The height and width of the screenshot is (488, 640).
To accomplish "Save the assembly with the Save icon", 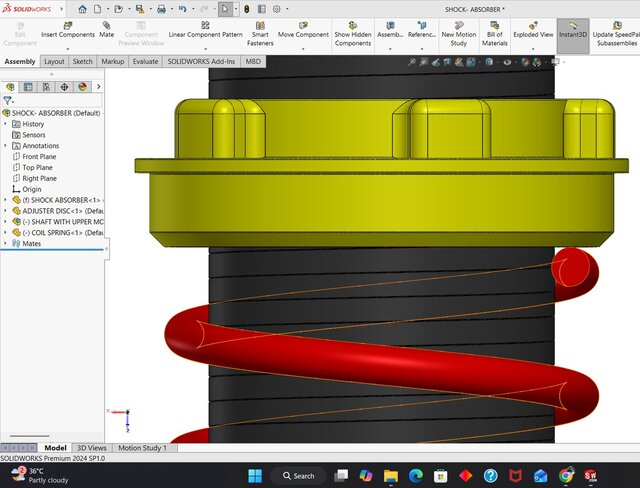I will pos(140,9).
